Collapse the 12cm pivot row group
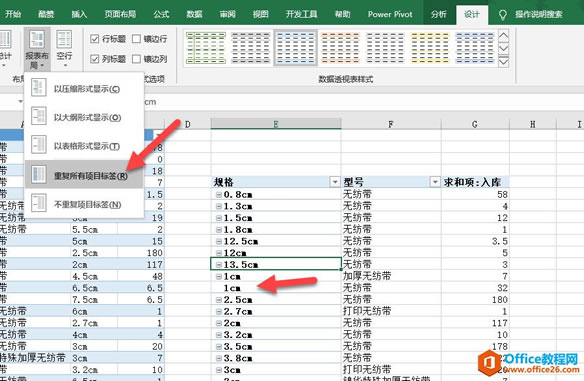This screenshot has width=584, height=381. [x=219, y=253]
